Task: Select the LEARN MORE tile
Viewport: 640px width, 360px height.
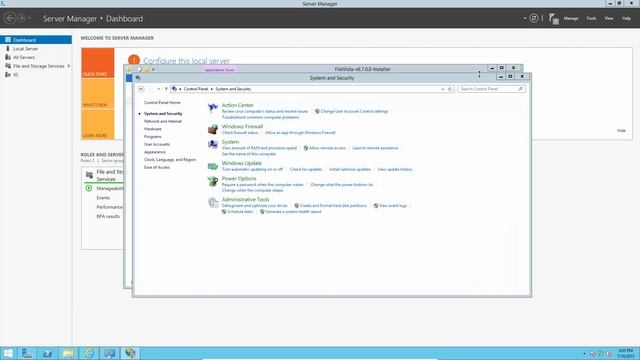Action: pos(98,125)
